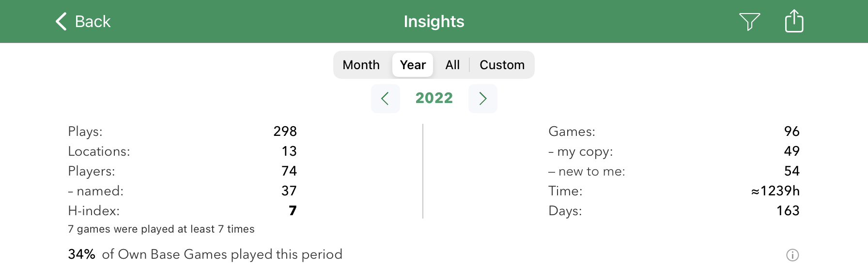The image size is (868, 265).
Task: Go to previous year with left chevron
Action: [386, 99]
